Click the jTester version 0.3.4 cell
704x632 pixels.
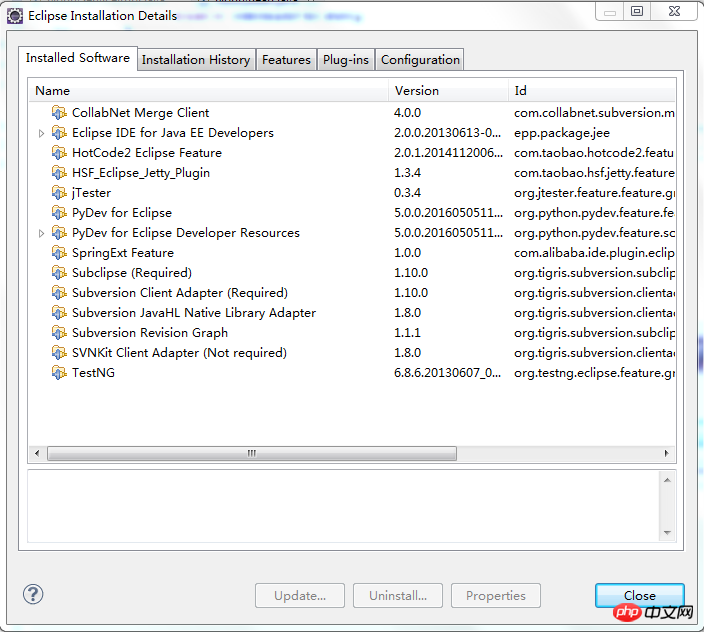pyautogui.click(x=408, y=193)
